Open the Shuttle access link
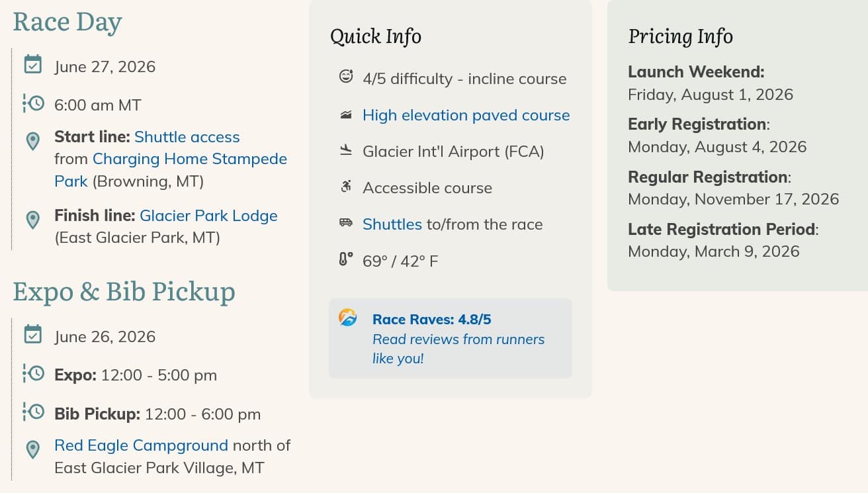The width and height of the screenshot is (868, 493). (187, 137)
